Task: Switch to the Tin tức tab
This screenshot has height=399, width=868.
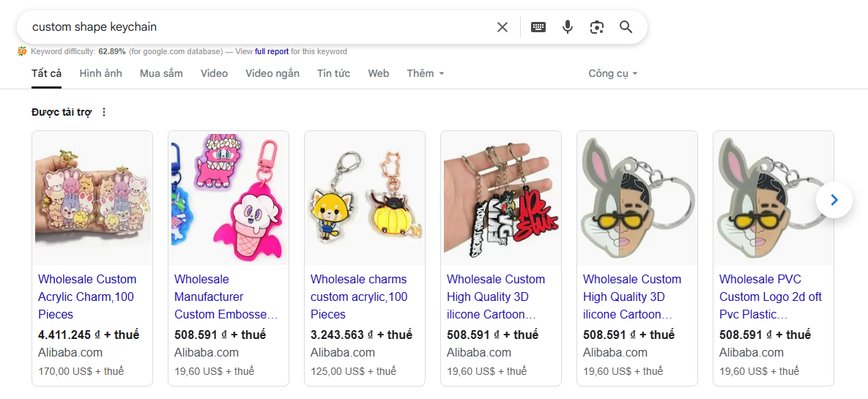Action: coord(334,74)
